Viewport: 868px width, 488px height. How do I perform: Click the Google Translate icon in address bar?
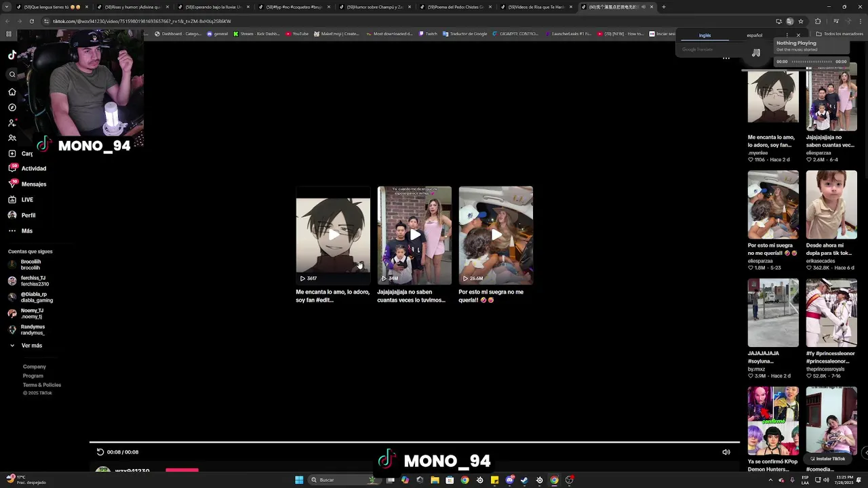(789, 21)
